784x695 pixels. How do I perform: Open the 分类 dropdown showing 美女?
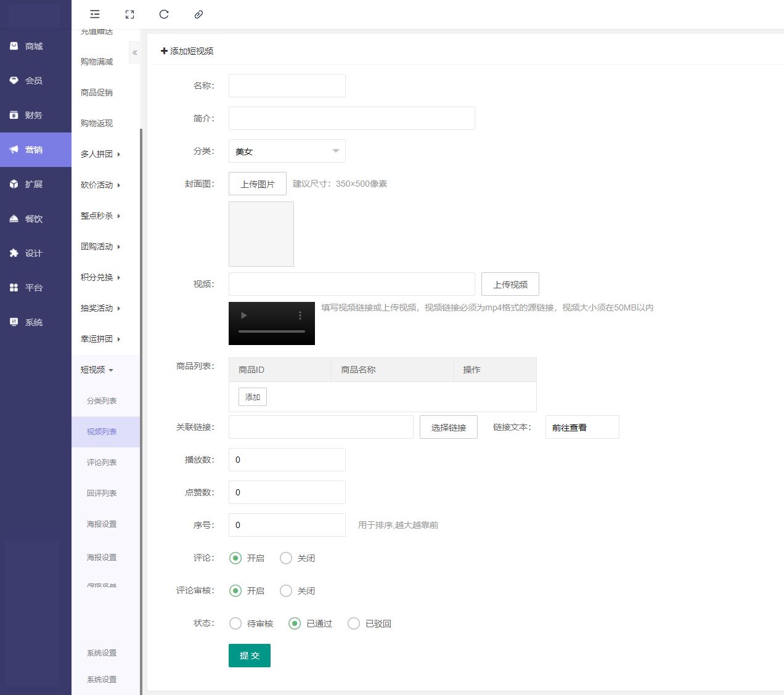click(287, 151)
